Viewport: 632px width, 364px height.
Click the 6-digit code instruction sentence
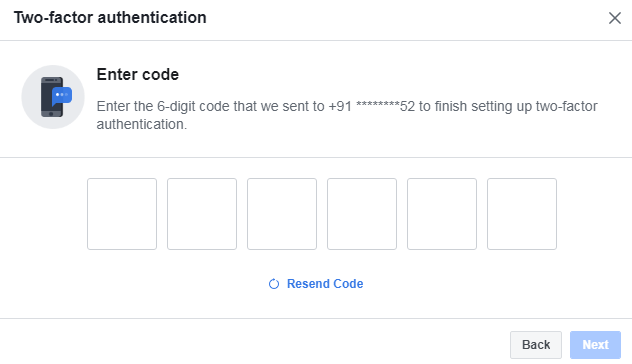347,115
